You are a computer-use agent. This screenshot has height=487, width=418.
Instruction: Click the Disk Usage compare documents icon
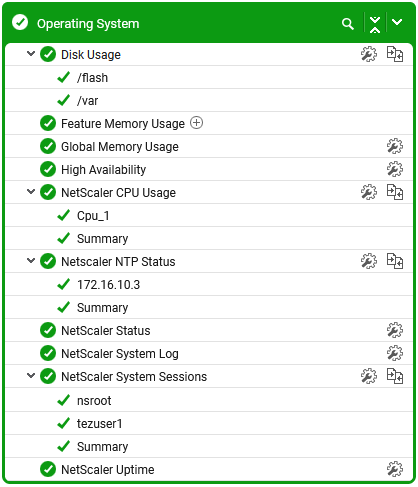click(395, 54)
